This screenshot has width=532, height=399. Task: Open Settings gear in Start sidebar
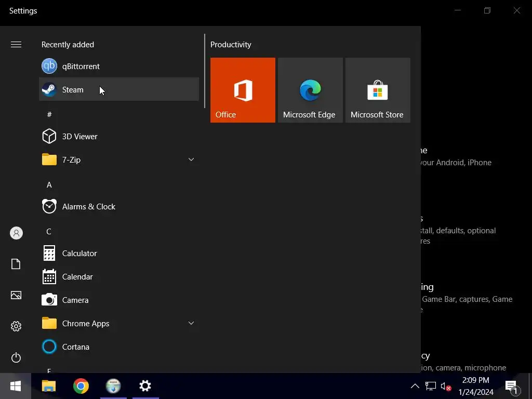(16, 326)
